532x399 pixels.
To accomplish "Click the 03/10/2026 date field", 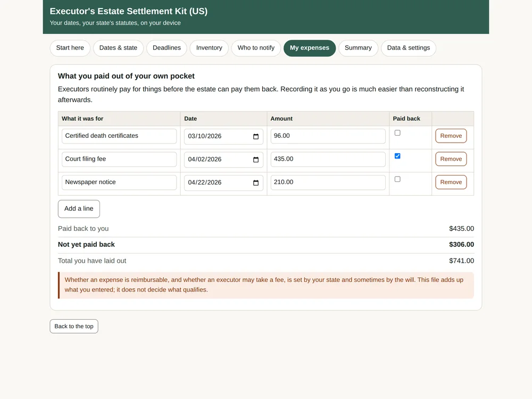I will coord(223,136).
